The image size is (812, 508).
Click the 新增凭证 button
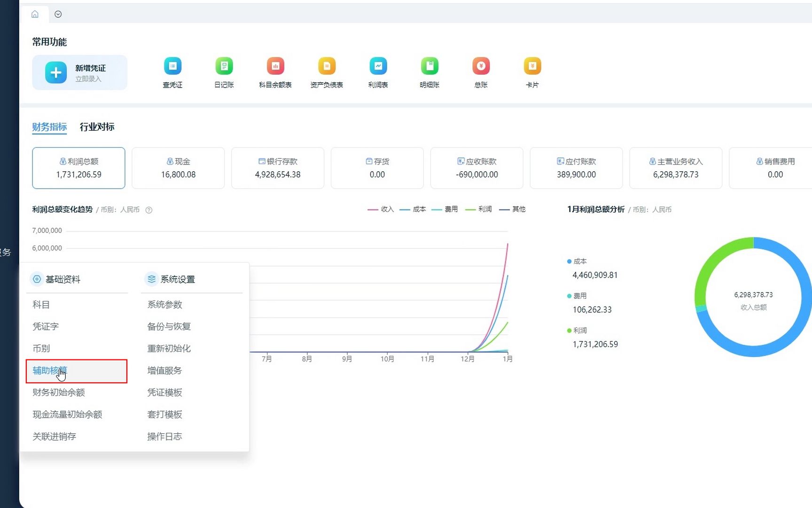tap(79, 72)
